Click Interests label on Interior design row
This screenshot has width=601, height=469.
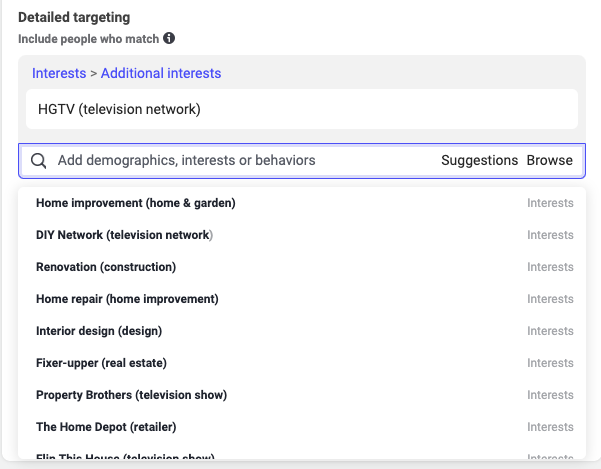550,331
